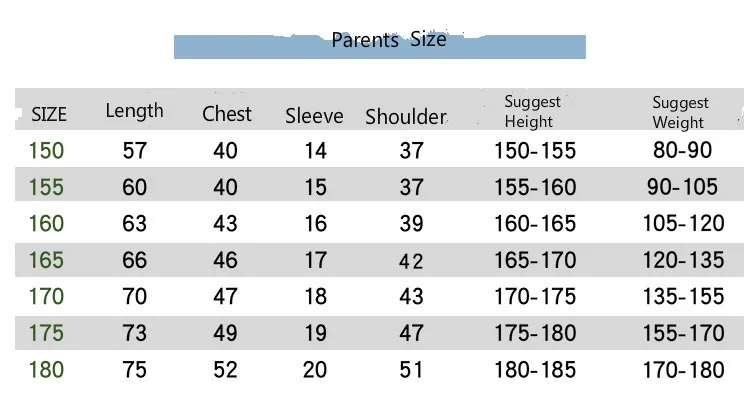Click the Suggest Weight header
The height and width of the screenshot is (400, 750).
[x=680, y=112]
